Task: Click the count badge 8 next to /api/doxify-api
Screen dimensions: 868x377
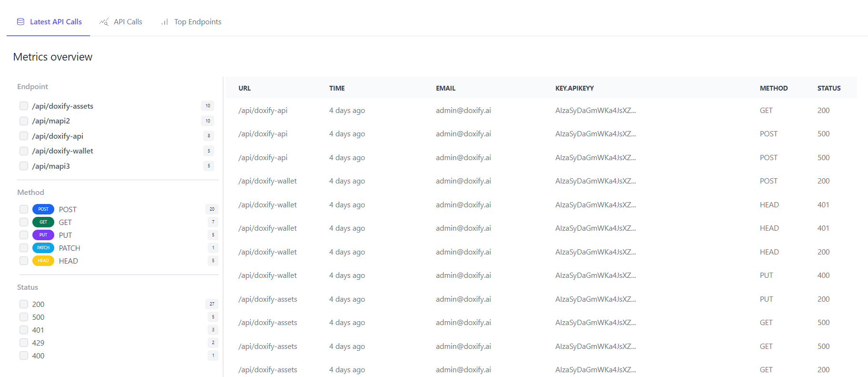Action: [209, 136]
